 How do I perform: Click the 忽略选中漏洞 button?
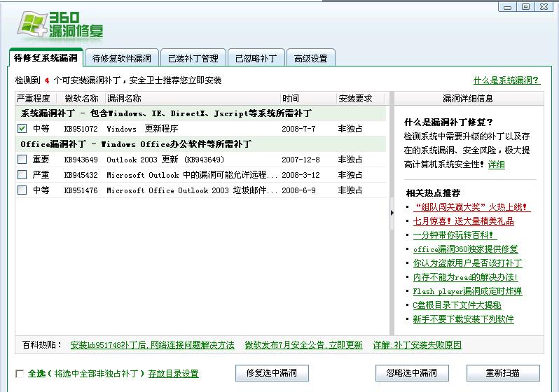tap(412, 373)
